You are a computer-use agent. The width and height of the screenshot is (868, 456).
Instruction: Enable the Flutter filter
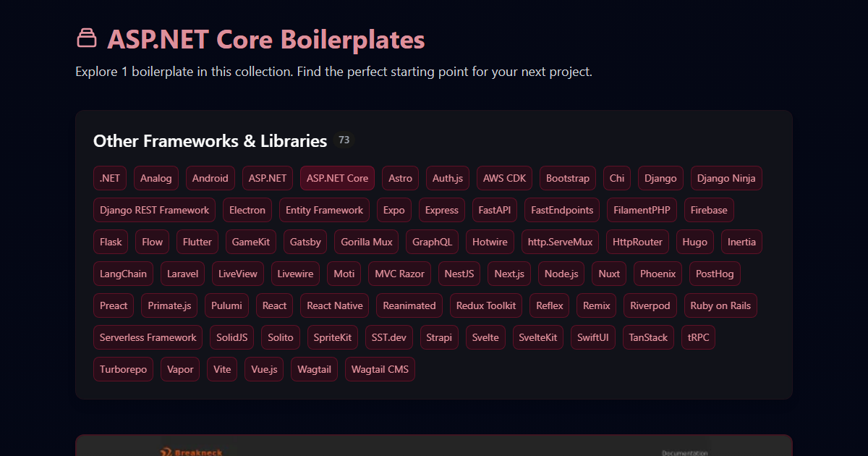(197, 241)
